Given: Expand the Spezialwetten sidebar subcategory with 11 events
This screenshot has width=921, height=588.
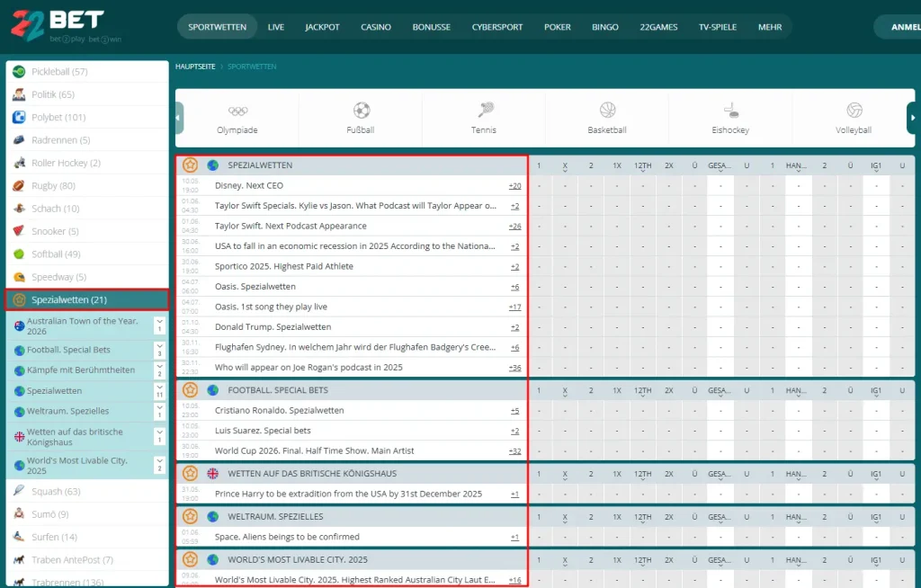Looking at the screenshot, I should 159,391.
